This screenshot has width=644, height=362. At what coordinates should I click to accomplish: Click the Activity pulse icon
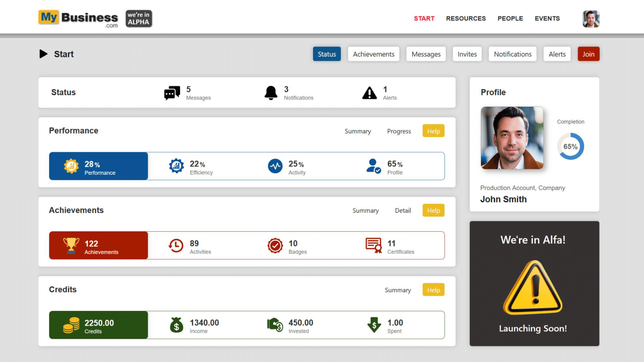pyautogui.click(x=275, y=166)
